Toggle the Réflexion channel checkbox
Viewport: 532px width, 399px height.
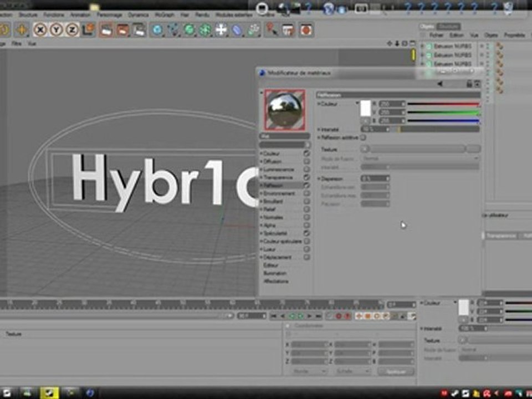[x=306, y=186]
